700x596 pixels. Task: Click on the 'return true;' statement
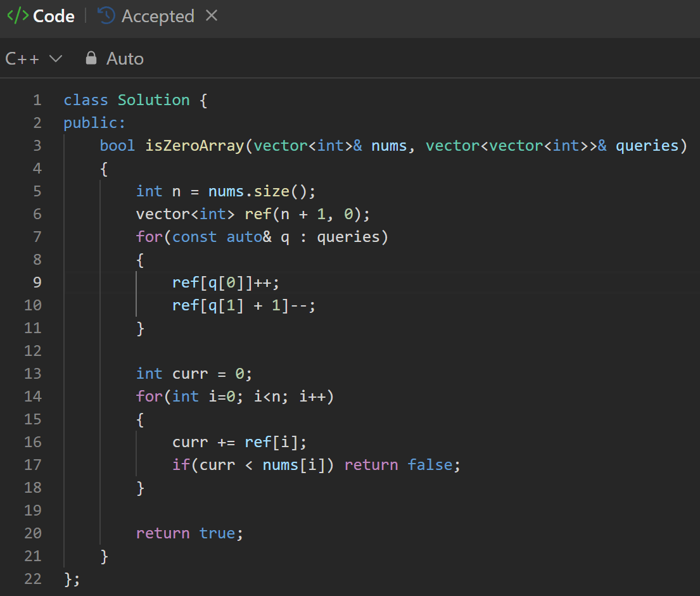click(x=190, y=533)
